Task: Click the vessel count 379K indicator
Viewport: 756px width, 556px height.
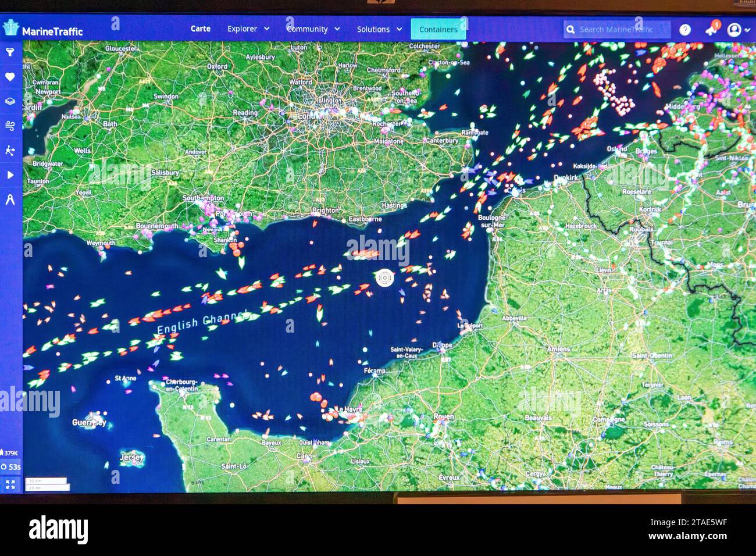Action: pyautogui.click(x=10, y=453)
